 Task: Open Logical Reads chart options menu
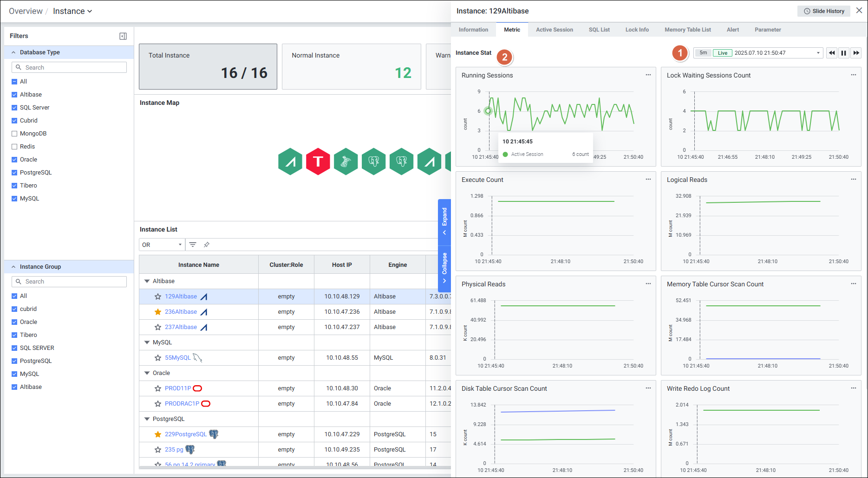853,180
